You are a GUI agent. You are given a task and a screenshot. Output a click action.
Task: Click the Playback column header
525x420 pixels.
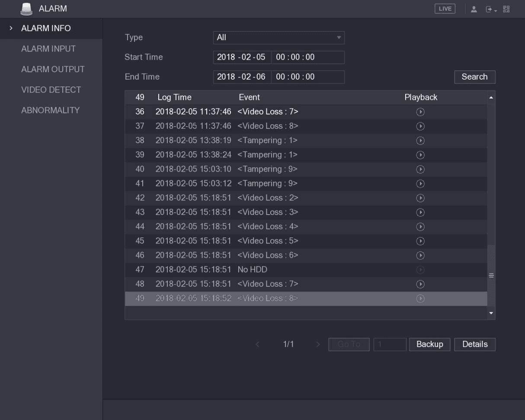click(421, 98)
